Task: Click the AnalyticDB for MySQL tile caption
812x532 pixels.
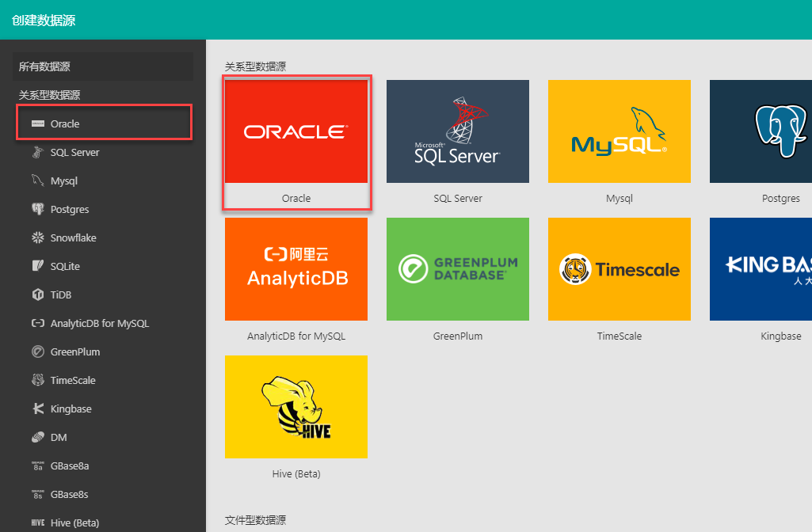Action: point(296,336)
